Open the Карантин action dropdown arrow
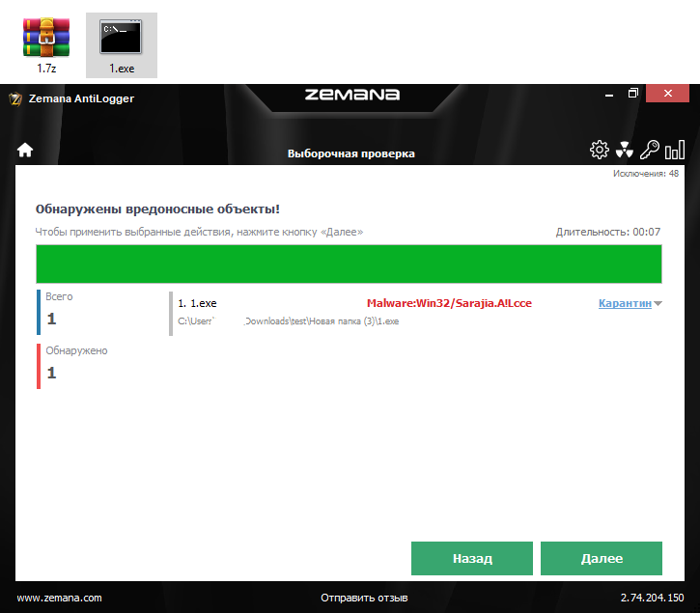This screenshot has width=700, height=613. [658, 303]
